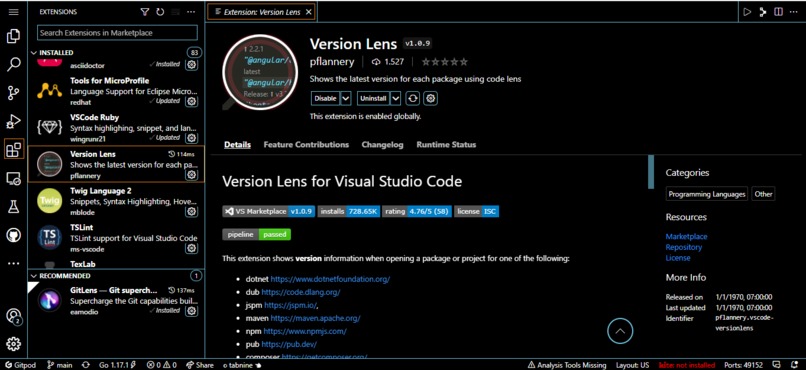The width and height of the screenshot is (806, 370).
Task: Split the editor using top-right icon
Action: tap(778, 12)
